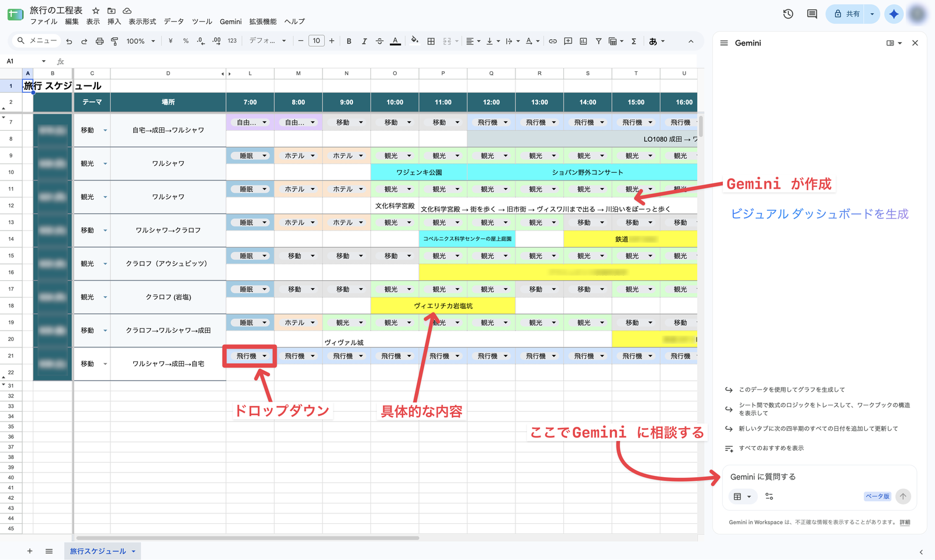Open the fill color bucket picker

[414, 41]
